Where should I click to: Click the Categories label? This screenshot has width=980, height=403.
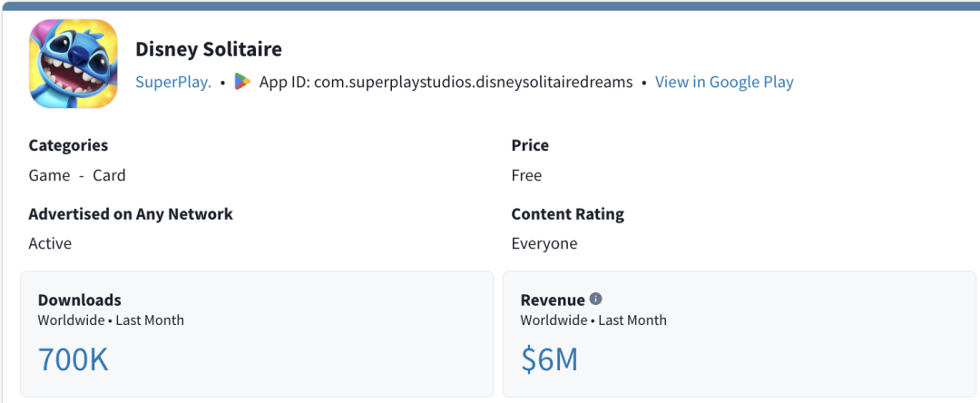pyautogui.click(x=68, y=145)
